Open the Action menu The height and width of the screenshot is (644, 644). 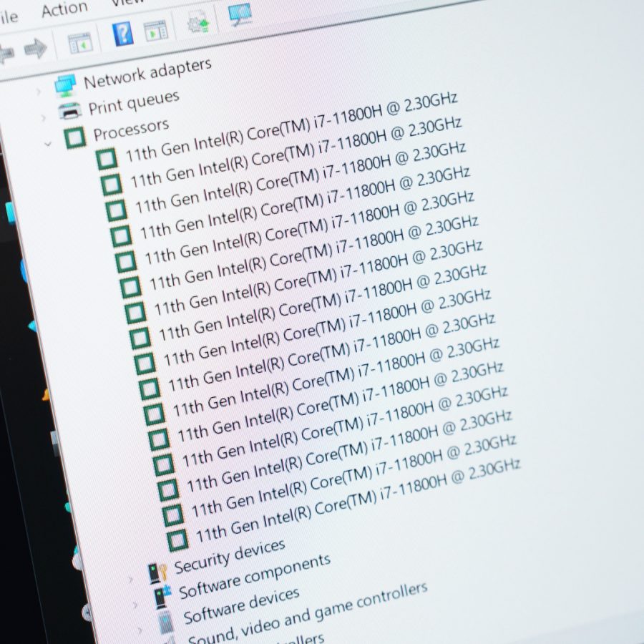click(x=64, y=9)
